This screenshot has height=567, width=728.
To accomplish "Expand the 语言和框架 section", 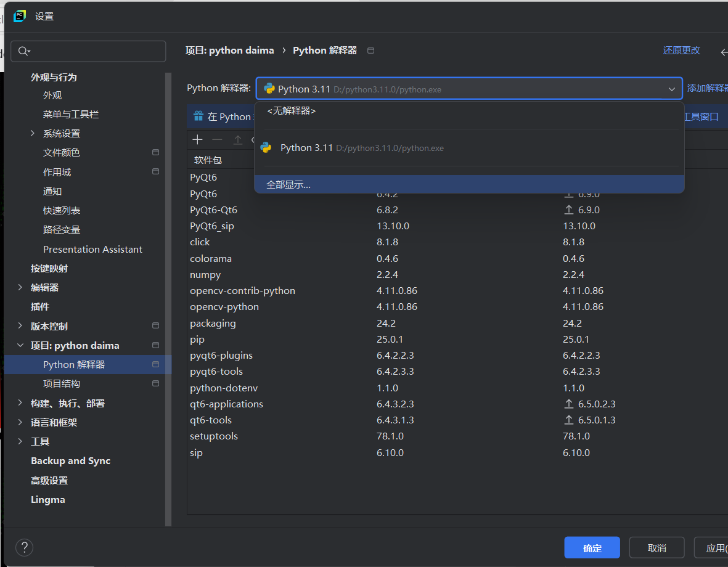I will pos(20,422).
